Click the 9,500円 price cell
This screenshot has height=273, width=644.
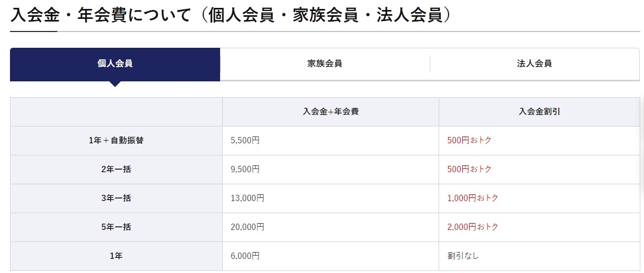pos(330,170)
